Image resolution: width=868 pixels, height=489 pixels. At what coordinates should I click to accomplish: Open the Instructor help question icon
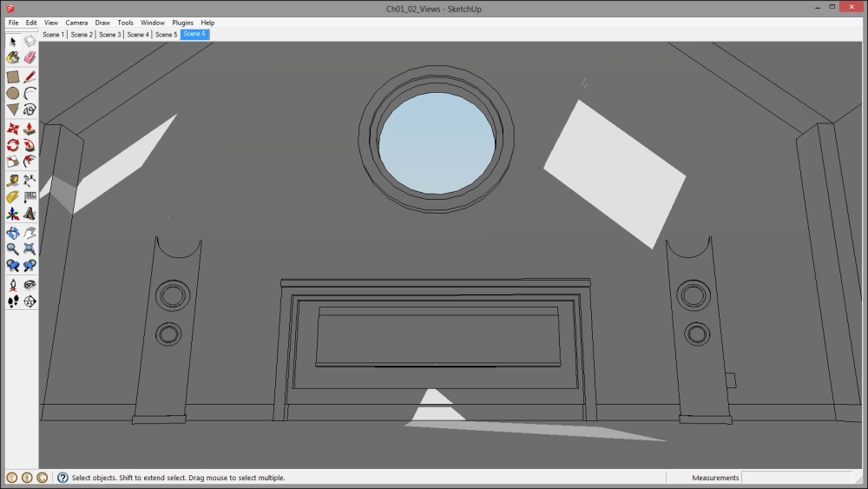pyautogui.click(x=62, y=478)
